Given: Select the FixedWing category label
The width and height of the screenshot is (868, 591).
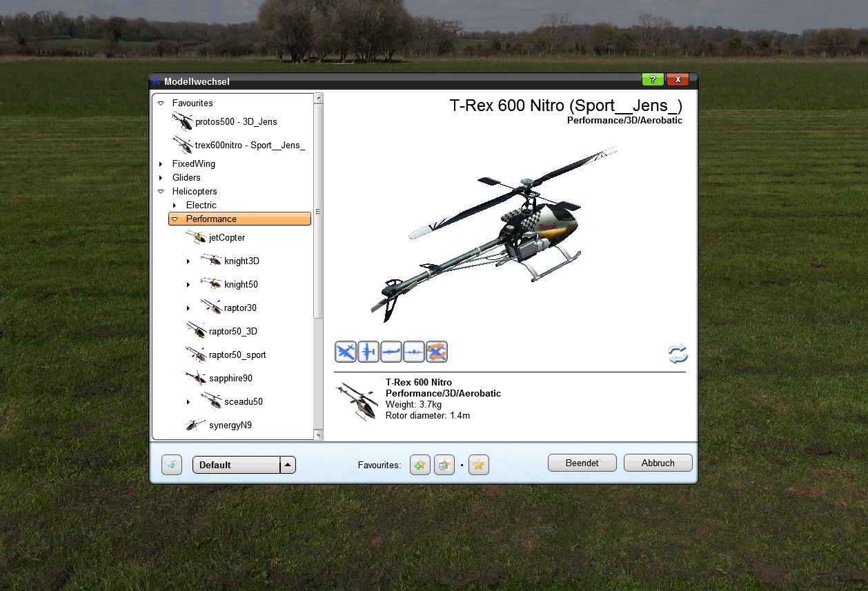Looking at the screenshot, I should coord(194,164).
